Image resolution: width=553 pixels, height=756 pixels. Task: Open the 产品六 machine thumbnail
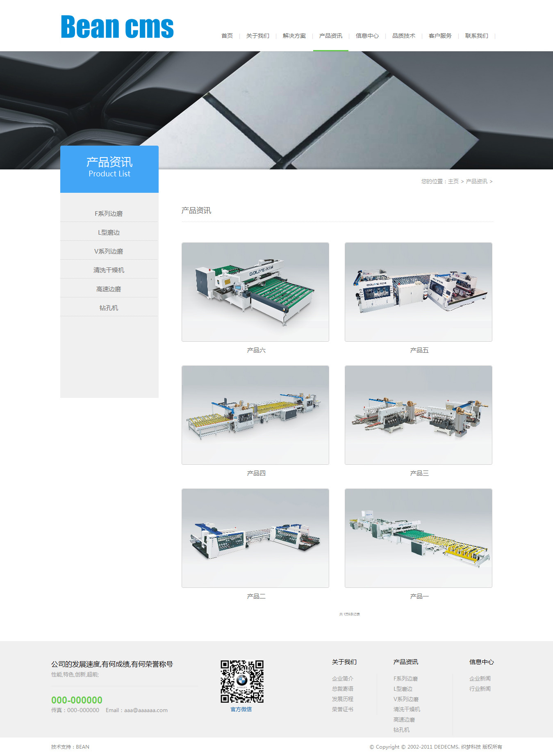coord(255,292)
